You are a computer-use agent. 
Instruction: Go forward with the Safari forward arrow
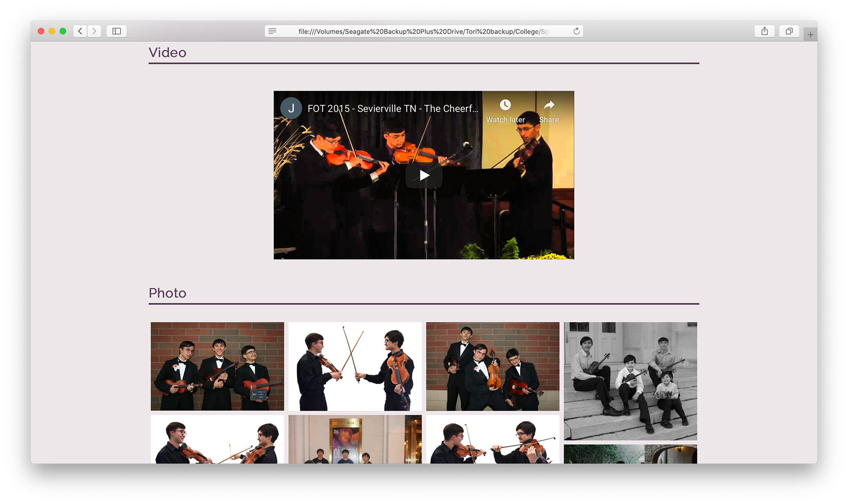pyautogui.click(x=94, y=31)
